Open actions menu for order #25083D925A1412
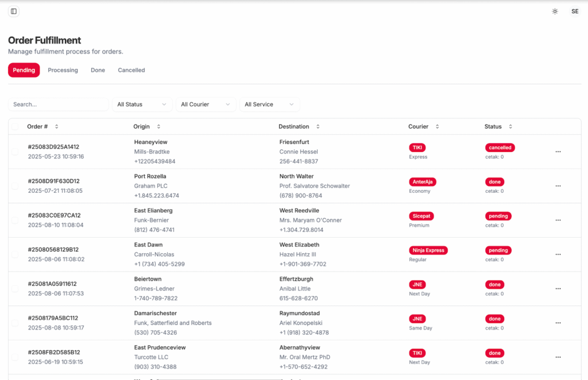This screenshot has width=588, height=380. pyautogui.click(x=558, y=152)
